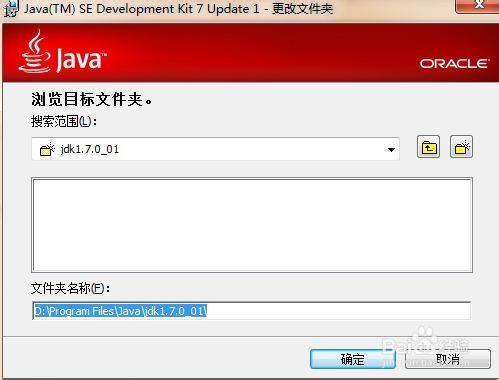Create a new folder button
499x380 pixels.
click(x=461, y=147)
